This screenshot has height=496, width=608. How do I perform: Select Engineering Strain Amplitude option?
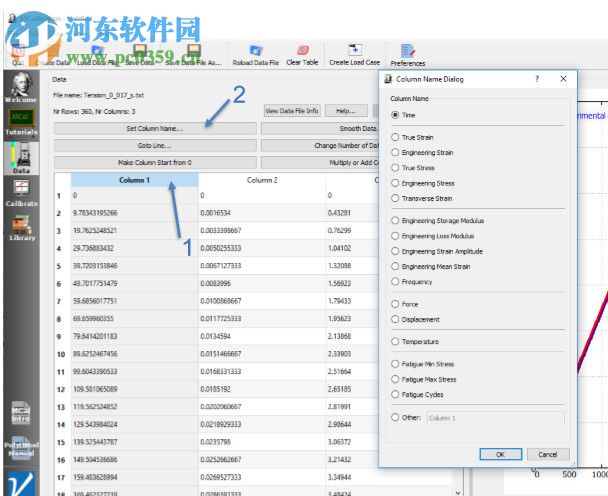pos(395,251)
